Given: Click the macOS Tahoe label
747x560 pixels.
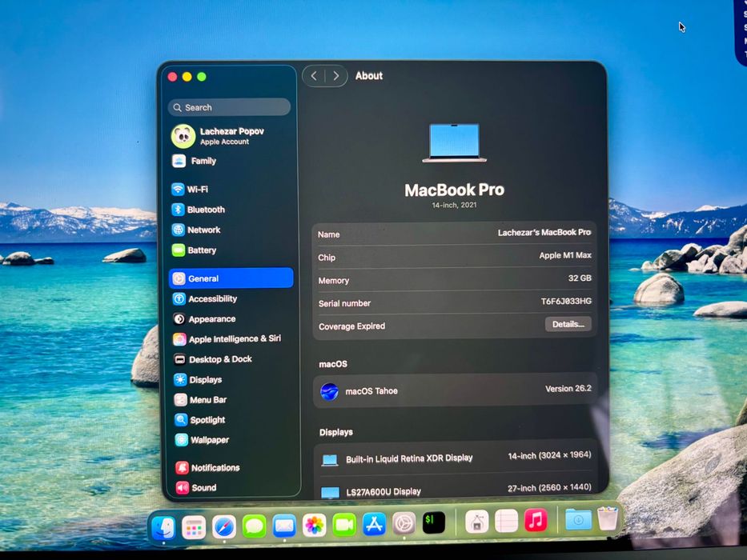Looking at the screenshot, I should (371, 391).
